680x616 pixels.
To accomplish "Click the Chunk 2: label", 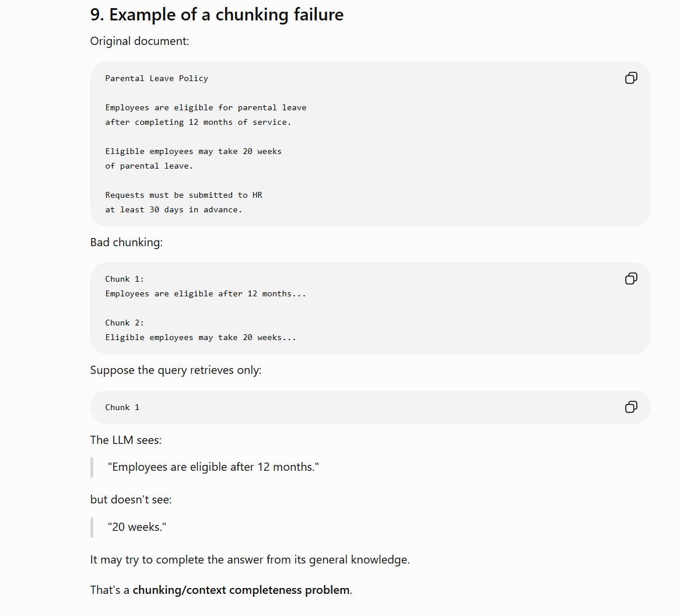I will coord(124,323).
